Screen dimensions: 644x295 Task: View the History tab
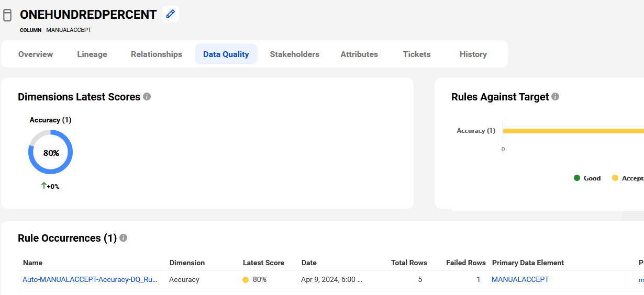click(x=473, y=54)
